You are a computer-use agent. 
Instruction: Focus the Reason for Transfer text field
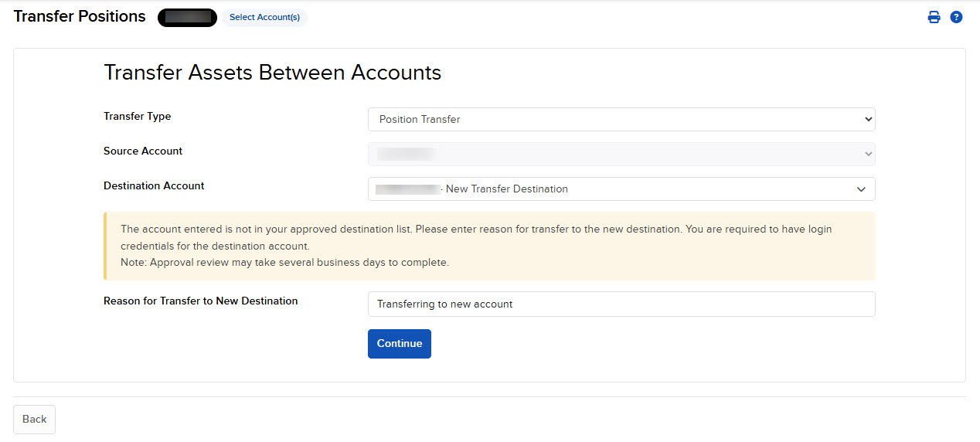(x=621, y=304)
